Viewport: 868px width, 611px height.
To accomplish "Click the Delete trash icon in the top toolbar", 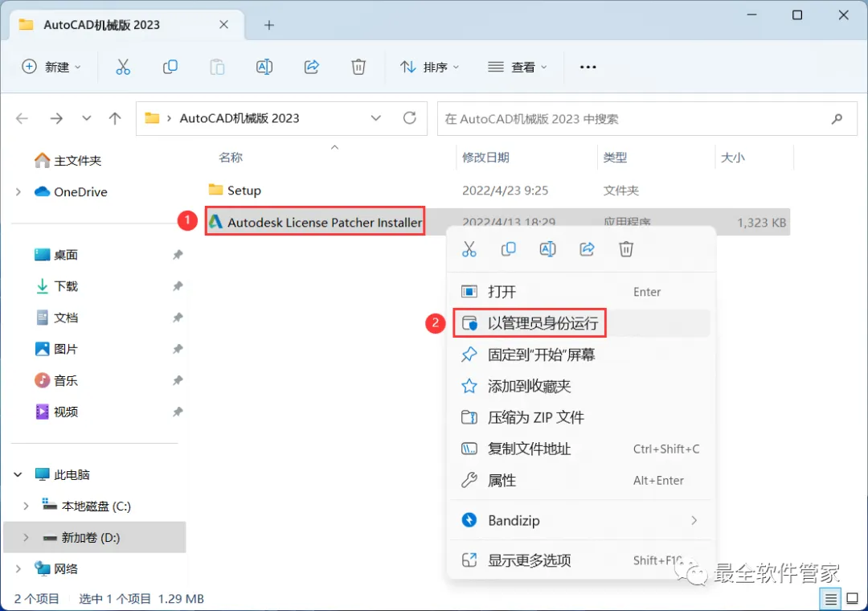I will pos(358,67).
